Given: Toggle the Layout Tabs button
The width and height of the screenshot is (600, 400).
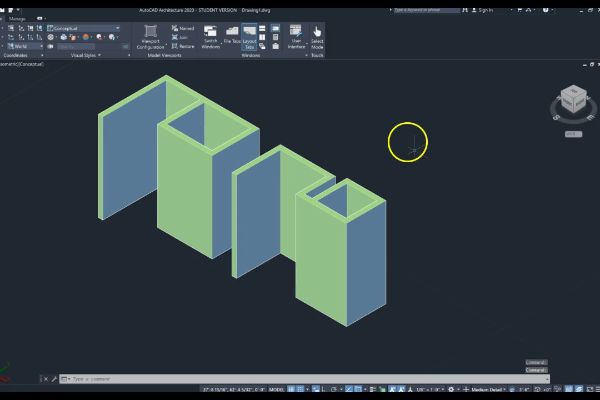Looking at the screenshot, I should [249, 36].
